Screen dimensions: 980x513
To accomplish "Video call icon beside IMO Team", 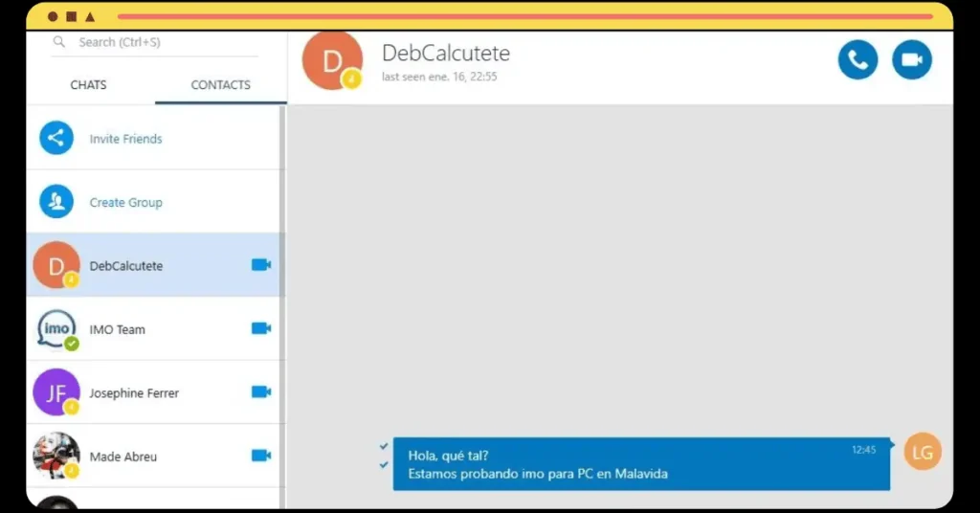I will [x=261, y=328].
